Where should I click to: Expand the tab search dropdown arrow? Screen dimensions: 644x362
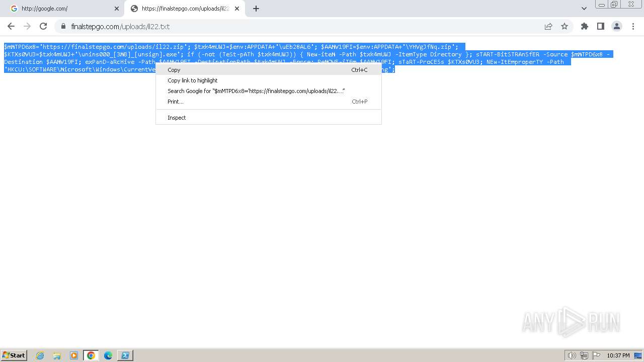[x=584, y=9]
